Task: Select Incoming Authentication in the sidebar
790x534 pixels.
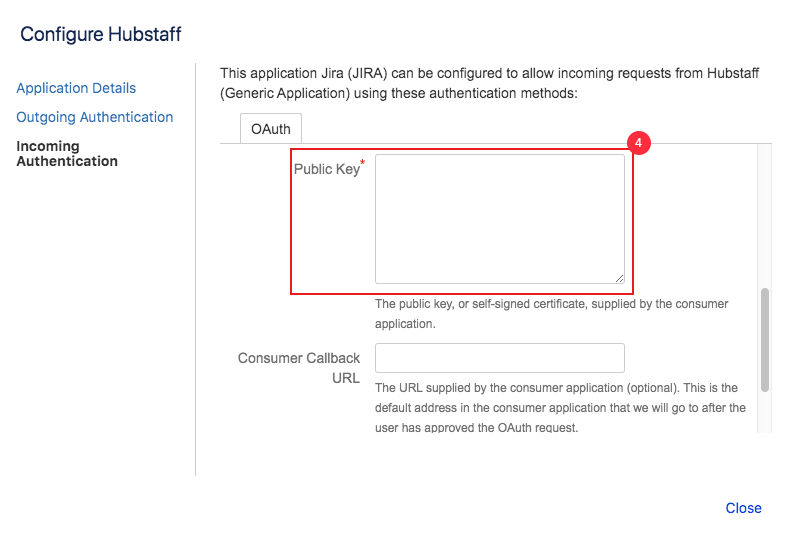Action: 67,154
